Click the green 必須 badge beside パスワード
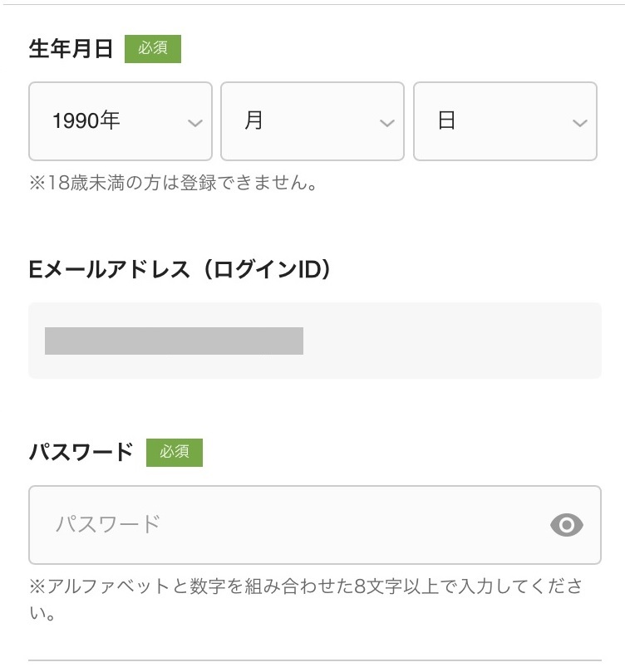Image resolution: width=625 pixels, height=672 pixels. click(x=175, y=453)
